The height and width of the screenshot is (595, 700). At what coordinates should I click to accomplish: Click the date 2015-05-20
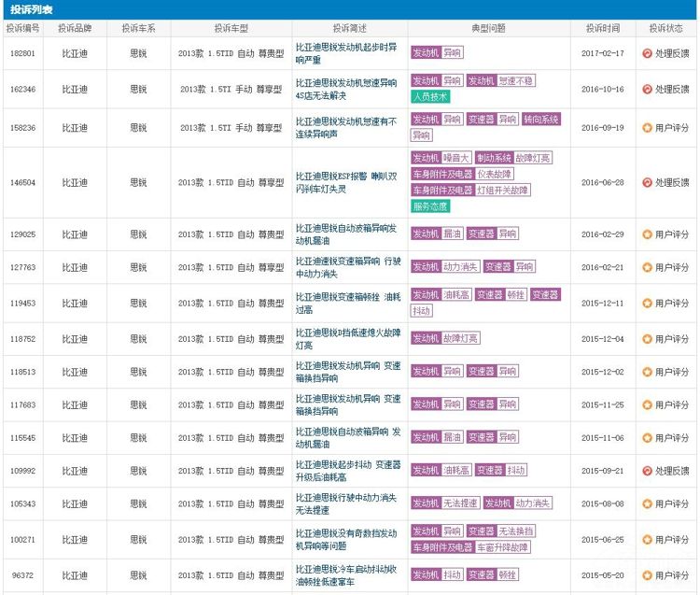point(603,575)
